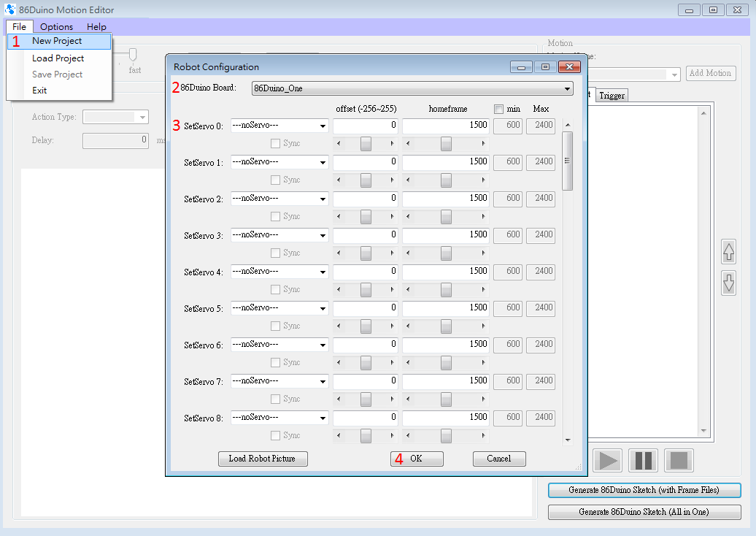
Task: Toggle Sync checkbox for SetServo 4
Action: [275, 289]
